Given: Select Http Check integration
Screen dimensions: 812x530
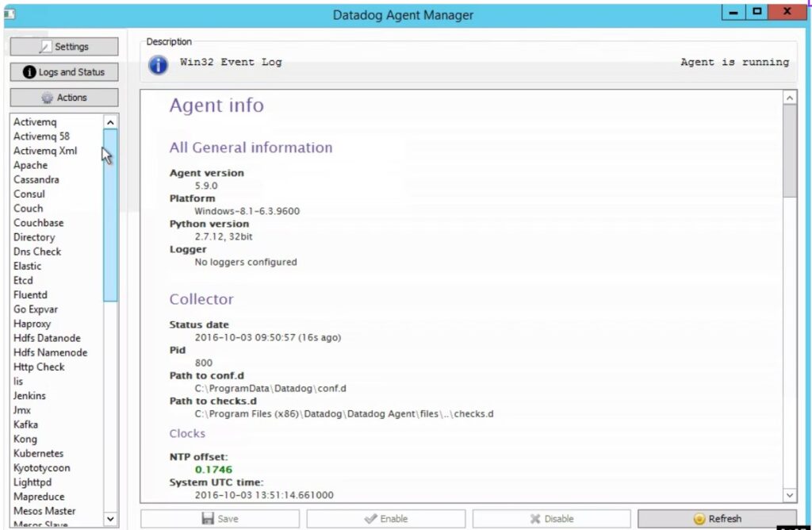Looking at the screenshot, I should point(39,367).
